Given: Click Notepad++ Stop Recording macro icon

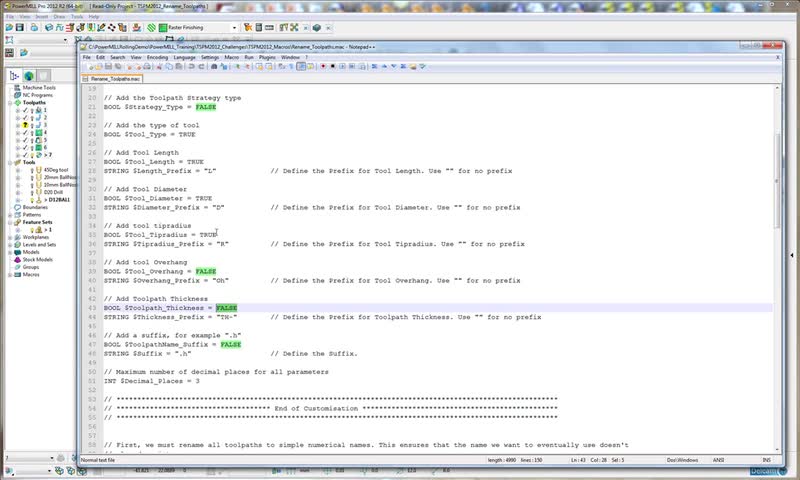Looking at the screenshot, I should click(x=333, y=66).
